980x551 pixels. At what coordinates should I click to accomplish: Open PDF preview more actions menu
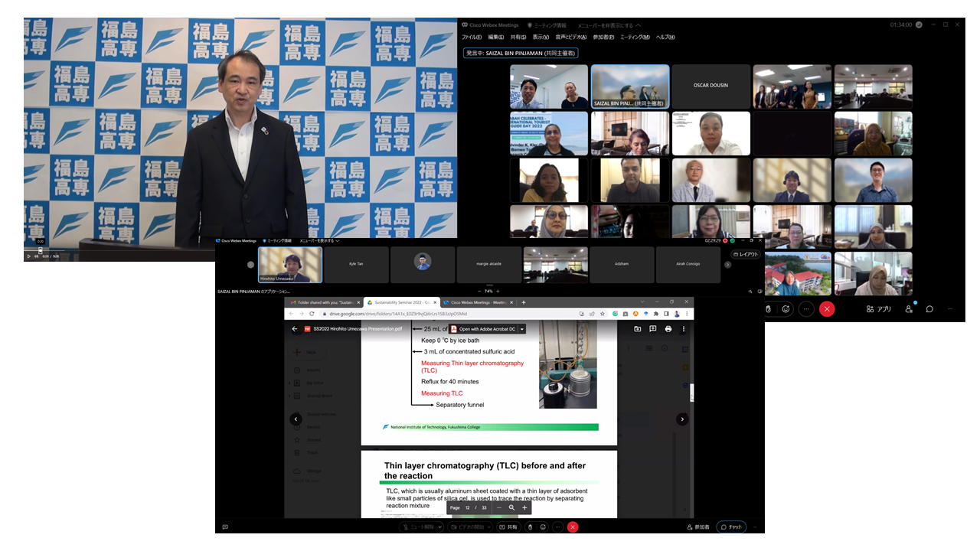pyautogui.click(x=684, y=329)
